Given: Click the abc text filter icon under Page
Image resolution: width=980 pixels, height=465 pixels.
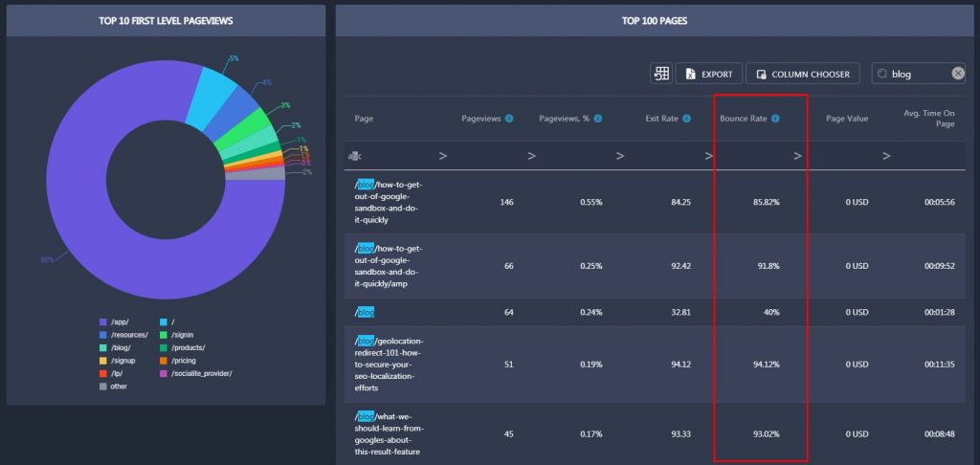Looking at the screenshot, I should click(x=354, y=156).
